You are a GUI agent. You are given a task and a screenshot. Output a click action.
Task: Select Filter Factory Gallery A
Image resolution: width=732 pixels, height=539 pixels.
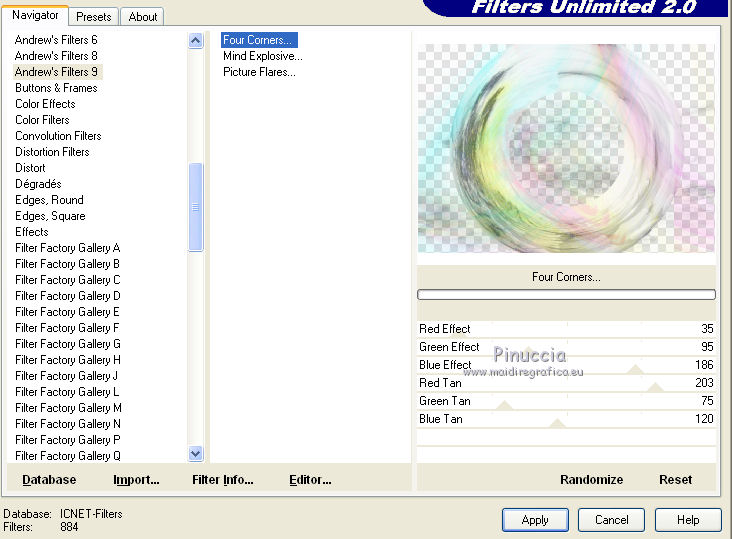pos(68,248)
